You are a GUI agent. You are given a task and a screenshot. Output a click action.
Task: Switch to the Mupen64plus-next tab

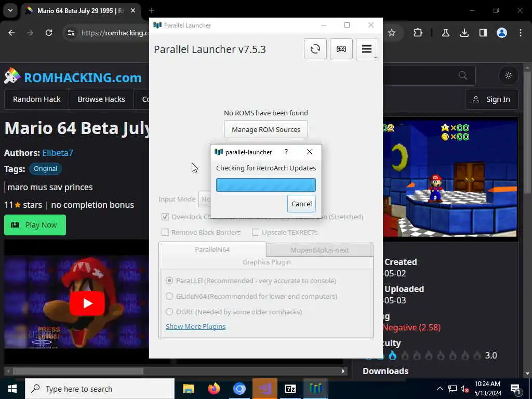point(320,250)
